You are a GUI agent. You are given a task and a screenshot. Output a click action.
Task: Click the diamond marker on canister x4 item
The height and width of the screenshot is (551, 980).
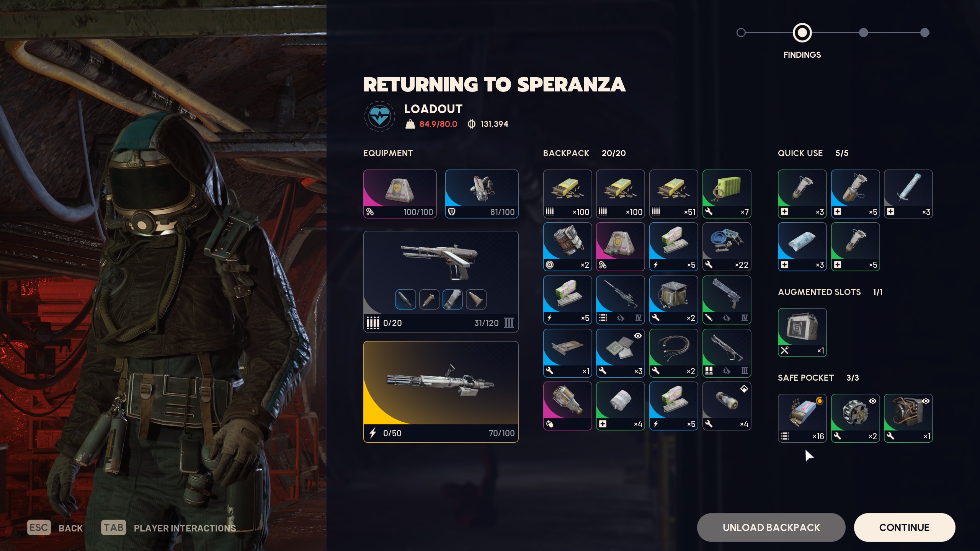pyautogui.click(x=744, y=389)
